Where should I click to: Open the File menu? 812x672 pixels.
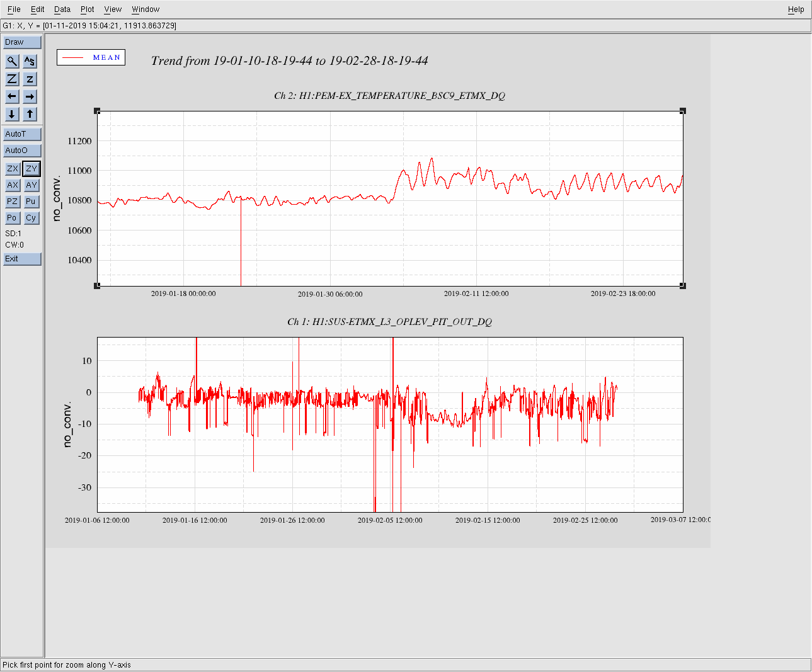point(14,9)
